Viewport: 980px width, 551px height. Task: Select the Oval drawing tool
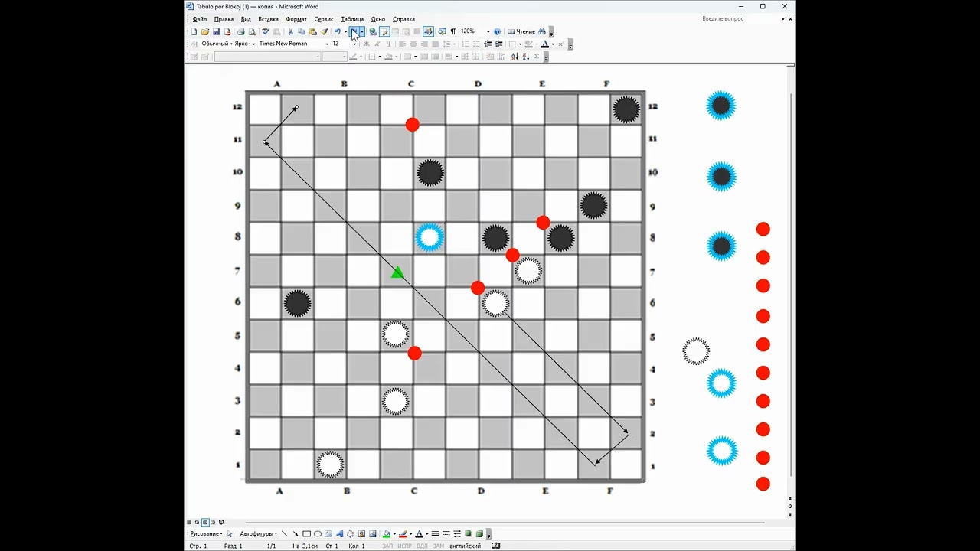(x=318, y=533)
